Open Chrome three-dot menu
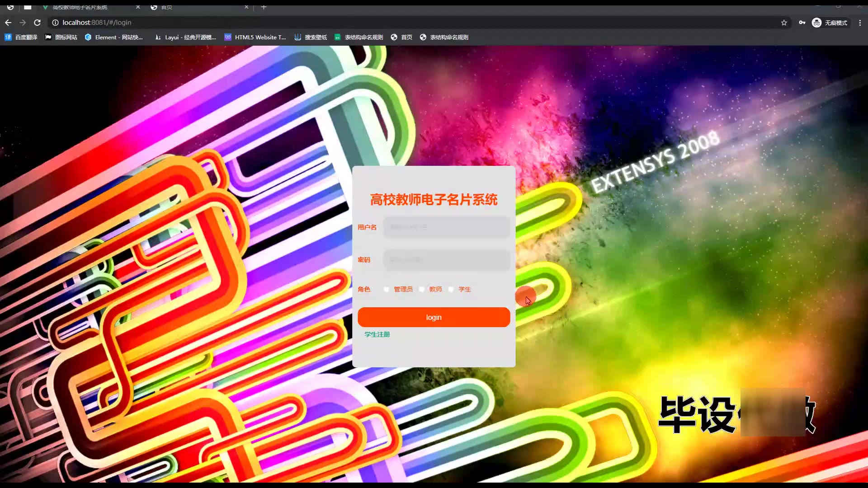The width and height of the screenshot is (868, 488). (860, 23)
